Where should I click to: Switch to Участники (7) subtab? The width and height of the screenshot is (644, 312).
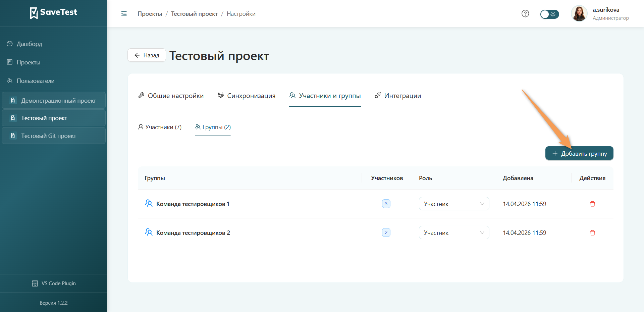[160, 127]
